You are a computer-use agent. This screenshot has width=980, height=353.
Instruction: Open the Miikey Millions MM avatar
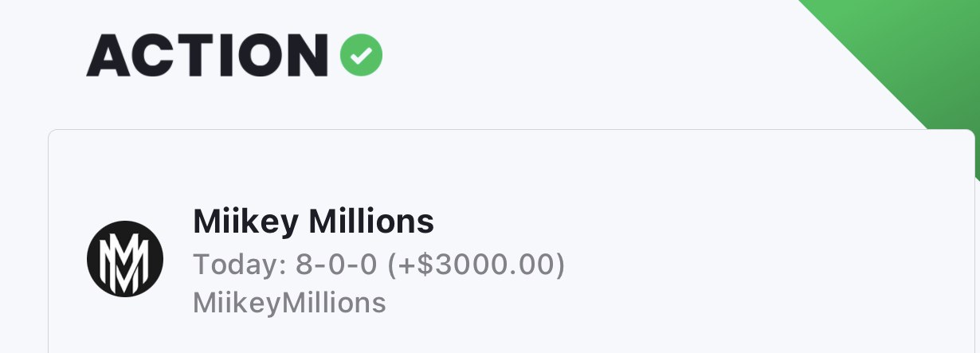pos(125,259)
